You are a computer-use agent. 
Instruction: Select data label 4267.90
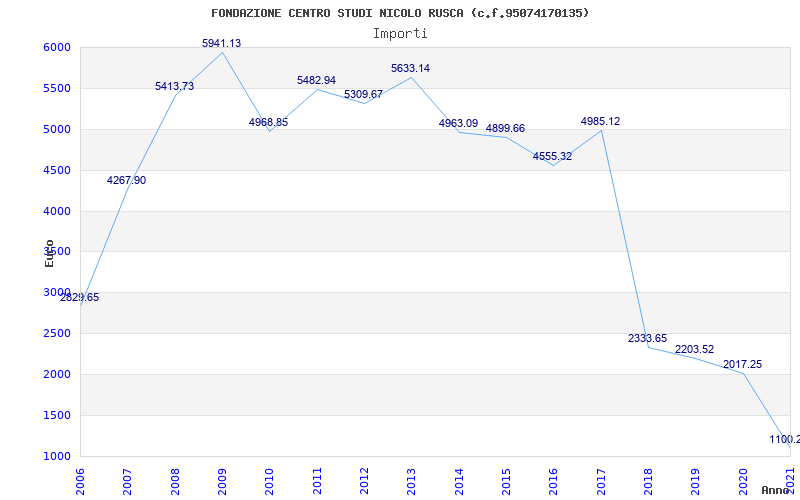(x=127, y=180)
